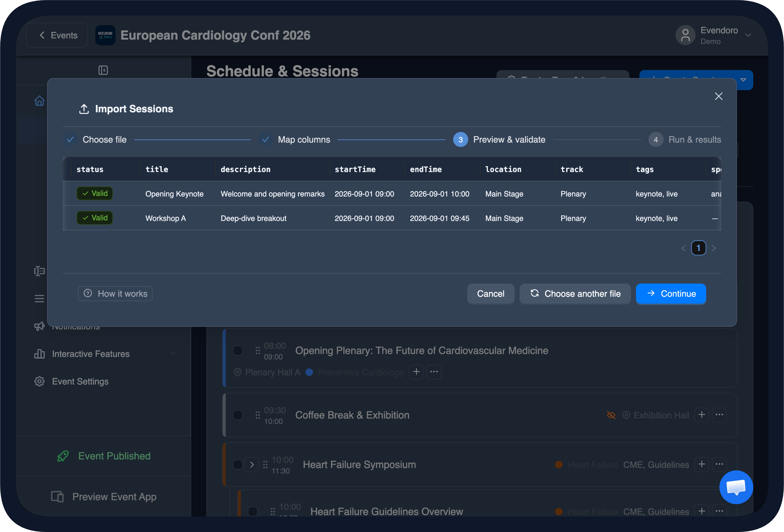784x532 pixels.
Task: Click the ECC2026 event logo thumbnail
Action: 105,35
